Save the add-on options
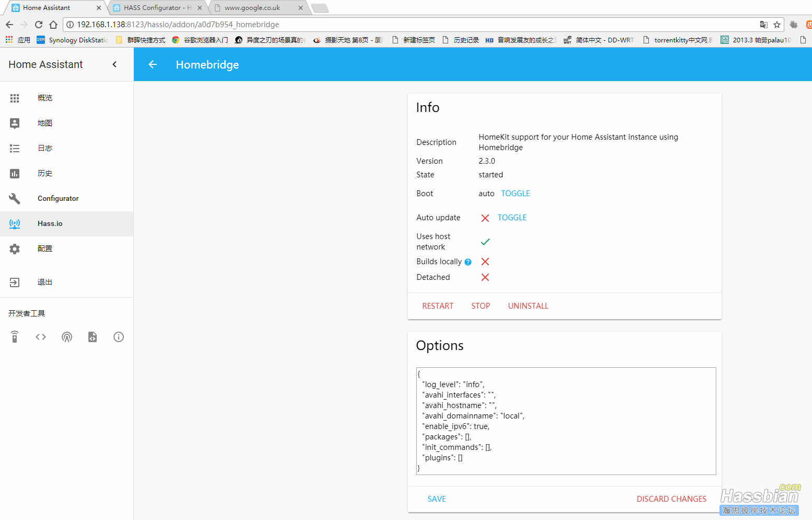The image size is (812, 520). point(437,499)
